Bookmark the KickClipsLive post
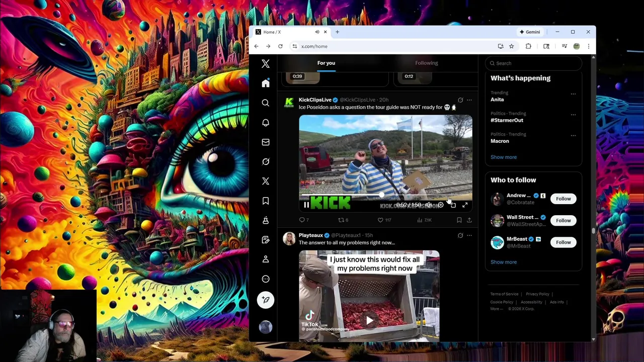Viewport: 644px width, 362px height. pos(459,220)
